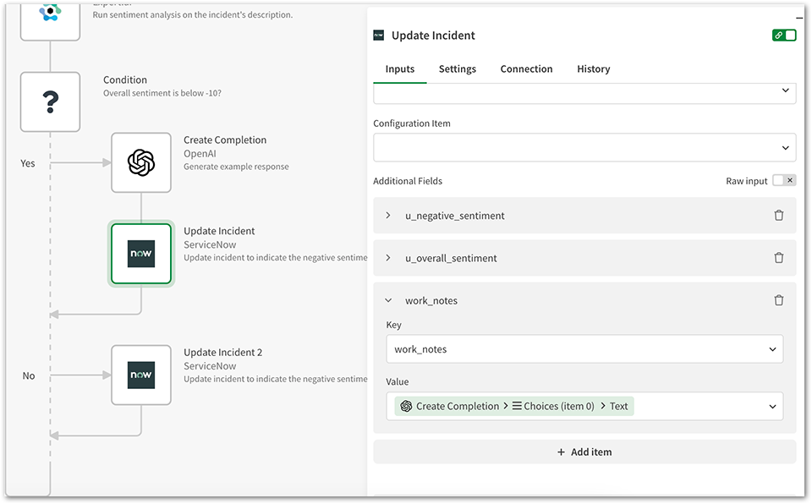Open the History tab
The image size is (812, 504).
click(x=593, y=68)
